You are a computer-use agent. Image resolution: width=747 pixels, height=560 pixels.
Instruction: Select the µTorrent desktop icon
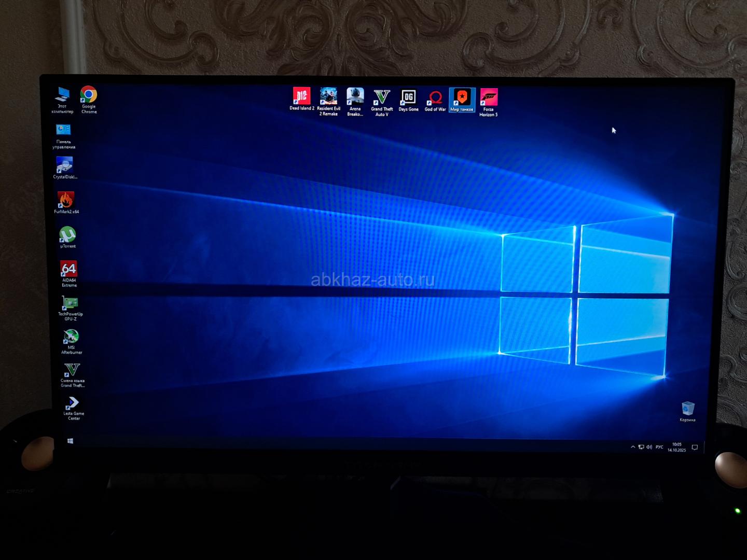67,235
